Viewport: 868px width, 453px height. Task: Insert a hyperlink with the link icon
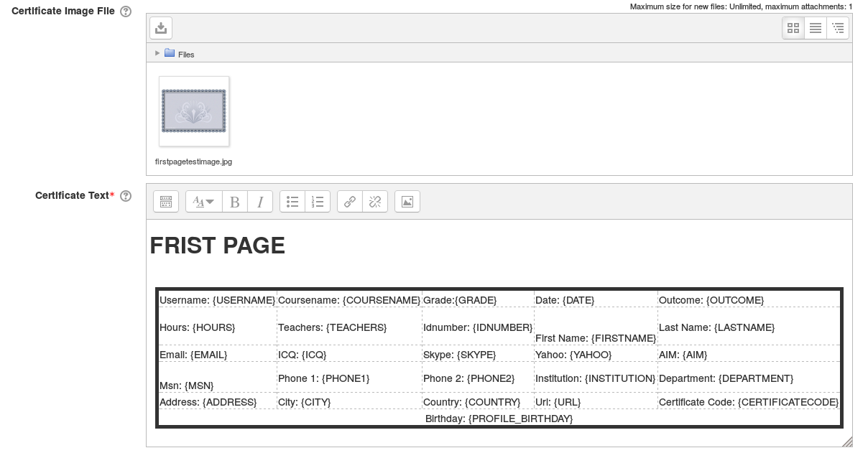tap(350, 201)
